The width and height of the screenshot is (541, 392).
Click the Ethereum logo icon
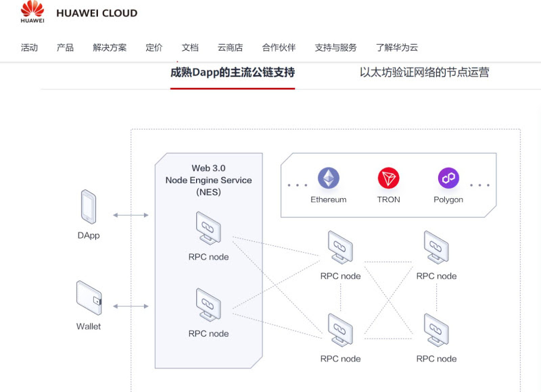tap(329, 178)
